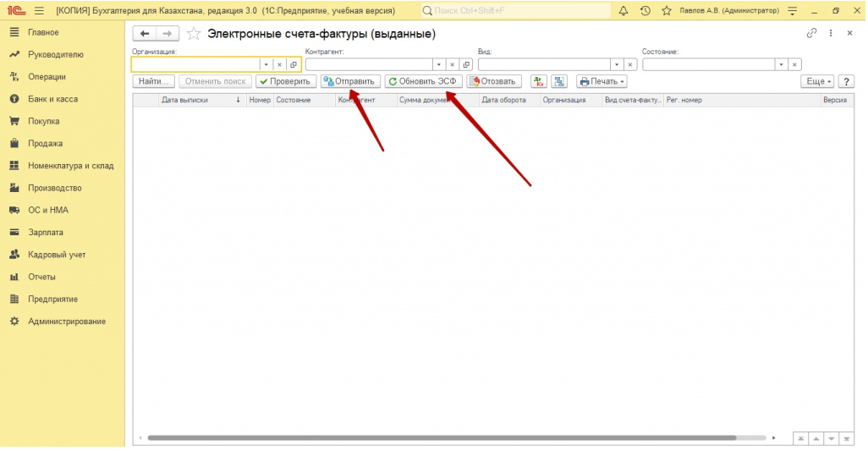Click the Обновить ЭСФ button
Viewport: 868px width, 451px height.
(423, 81)
